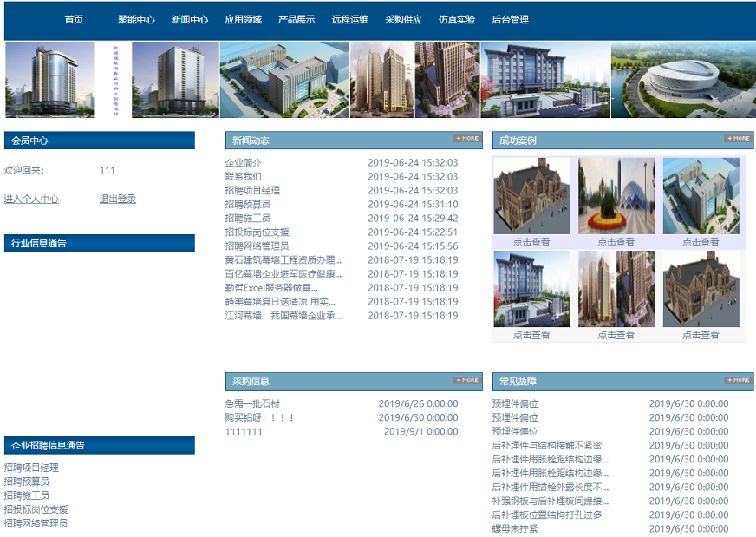
Task: Open the 招聘投标岗位支援 news entry
Action: pos(257,232)
